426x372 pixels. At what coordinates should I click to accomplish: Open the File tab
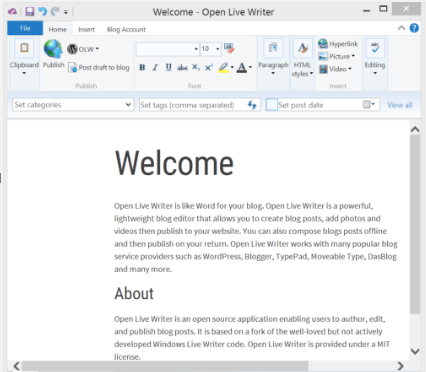coord(25,28)
